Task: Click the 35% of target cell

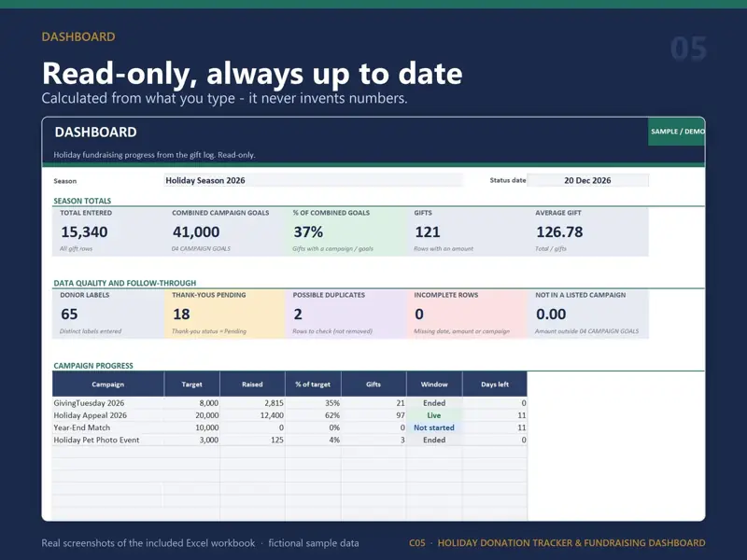Action: tap(313, 403)
